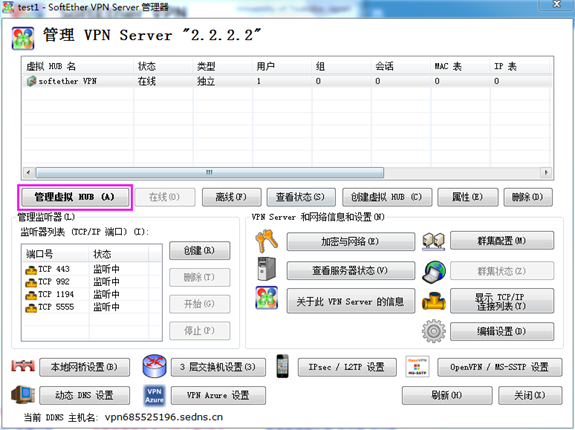Screen dimensions: 575x430
Task: Click the title bar application icon
Action: coord(8,7)
